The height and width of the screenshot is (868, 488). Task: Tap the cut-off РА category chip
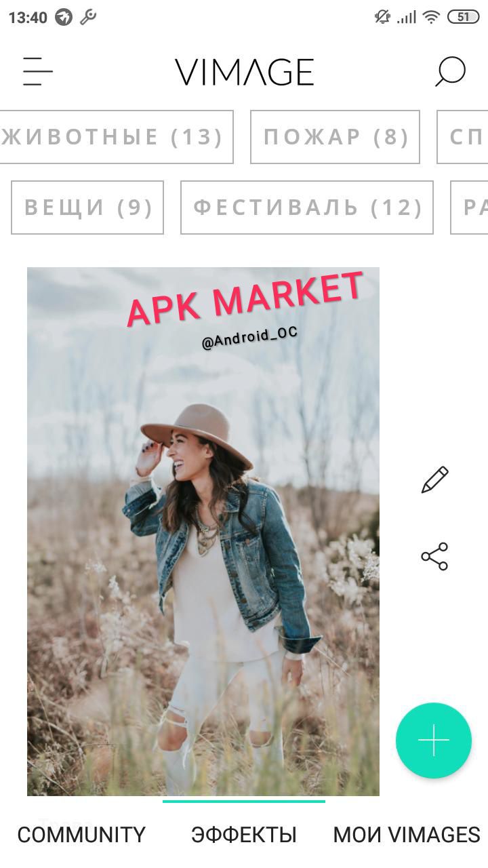tap(469, 208)
